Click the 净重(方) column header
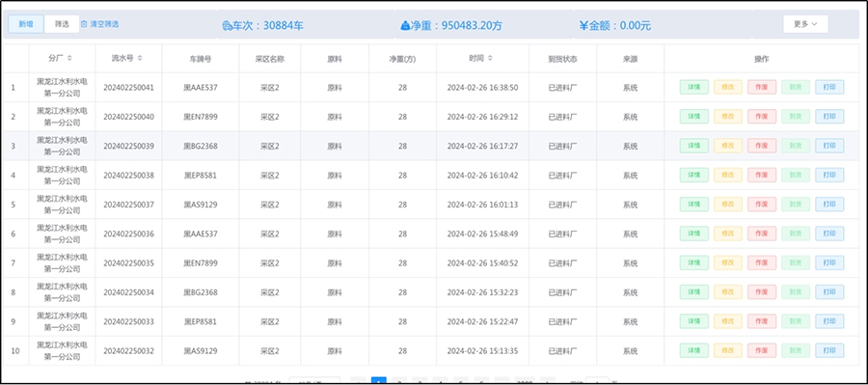The width and height of the screenshot is (868, 385). [402, 59]
